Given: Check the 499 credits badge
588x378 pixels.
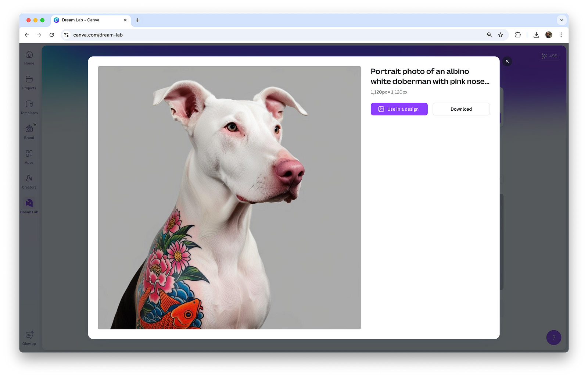Looking at the screenshot, I should click(x=549, y=56).
